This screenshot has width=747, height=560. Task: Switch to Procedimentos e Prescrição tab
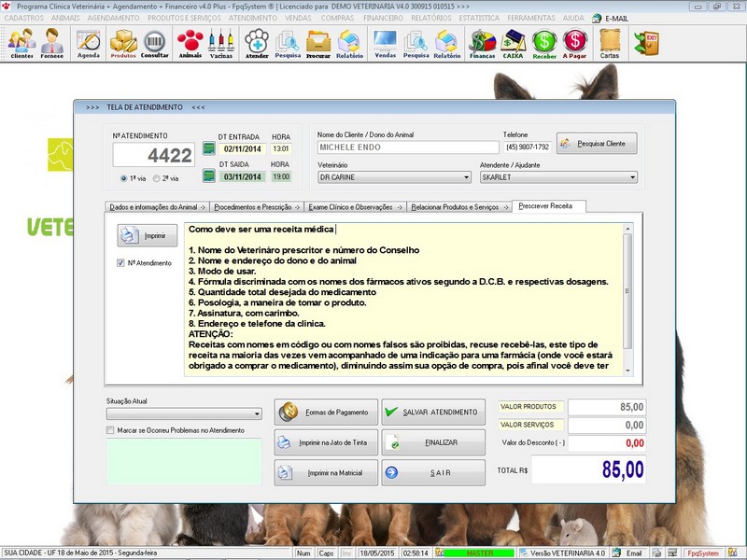257,207
